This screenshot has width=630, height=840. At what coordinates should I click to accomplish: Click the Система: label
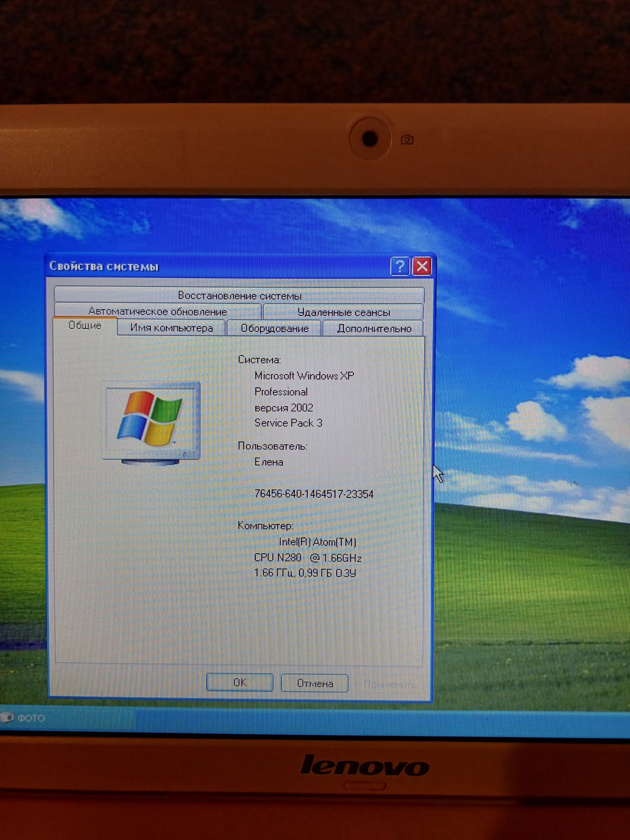click(x=259, y=360)
